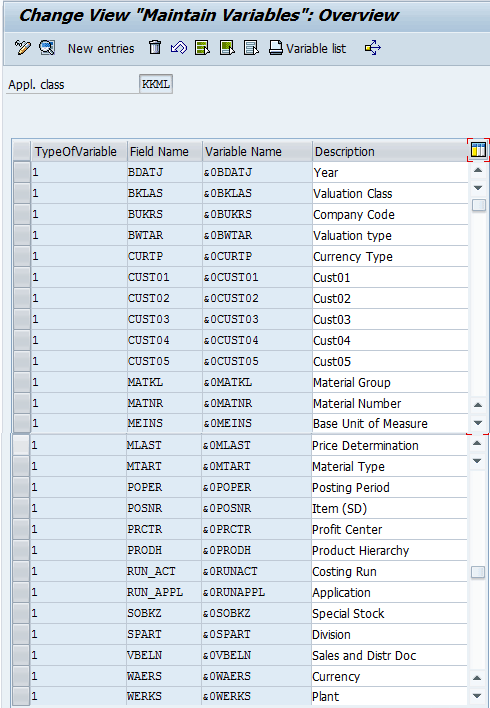Undo change with the blue arrow icon

tap(179, 47)
